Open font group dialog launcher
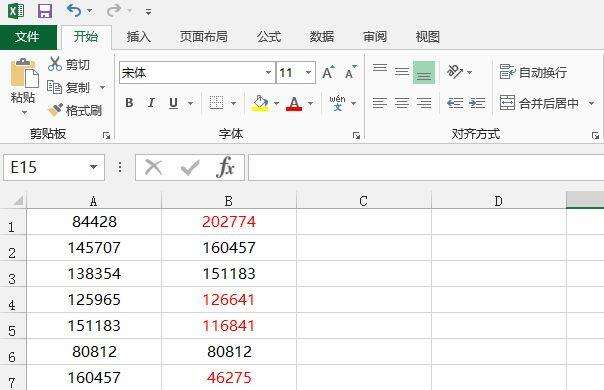The width and height of the screenshot is (604, 390). click(356, 135)
